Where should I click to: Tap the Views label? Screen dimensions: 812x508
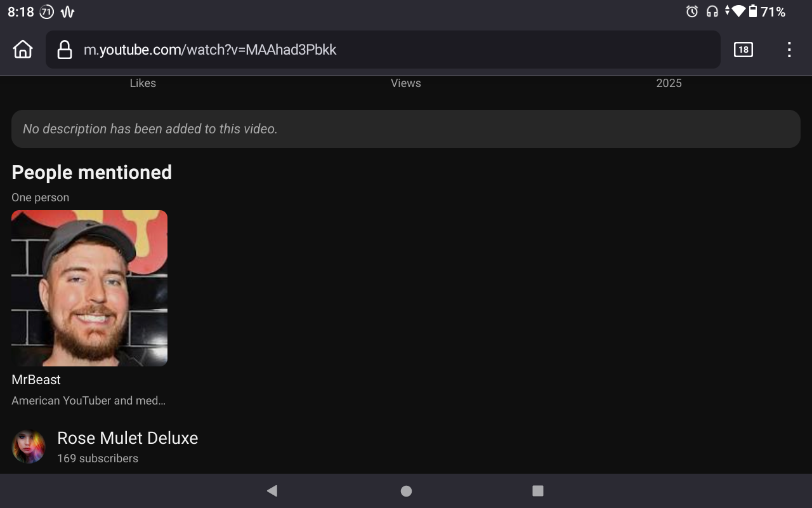406,83
